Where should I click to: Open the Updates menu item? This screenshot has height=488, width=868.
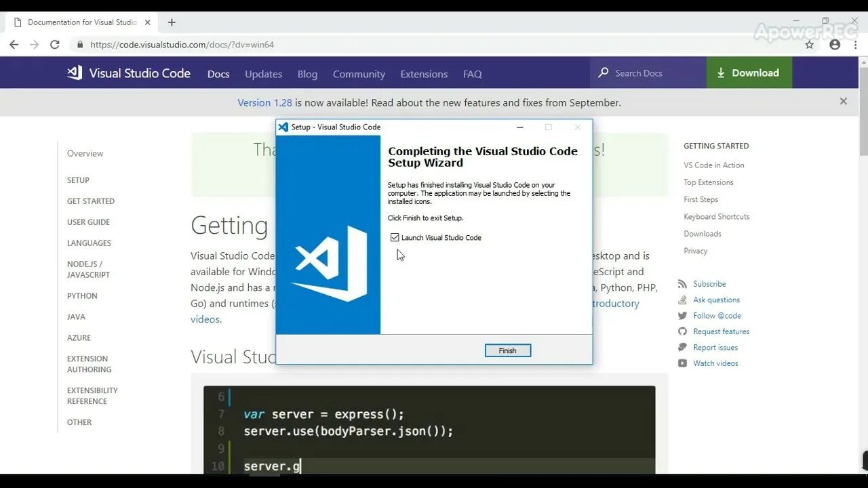pos(264,74)
